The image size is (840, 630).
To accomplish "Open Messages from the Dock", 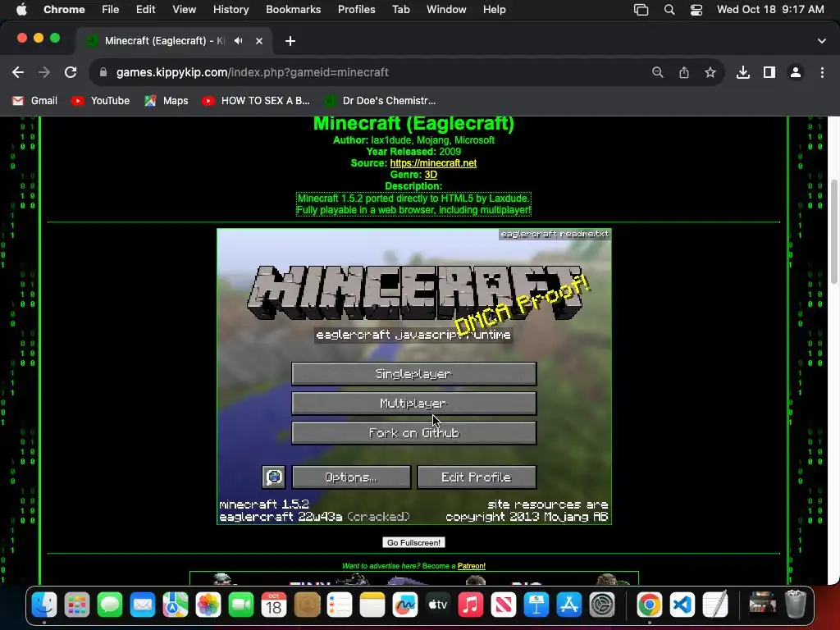I will point(110,605).
